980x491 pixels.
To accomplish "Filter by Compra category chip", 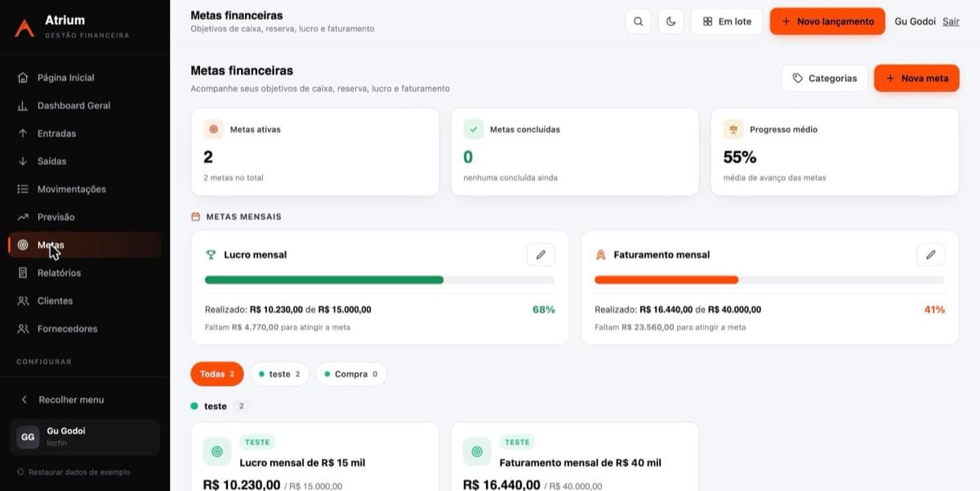I will (x=351, y=374).
